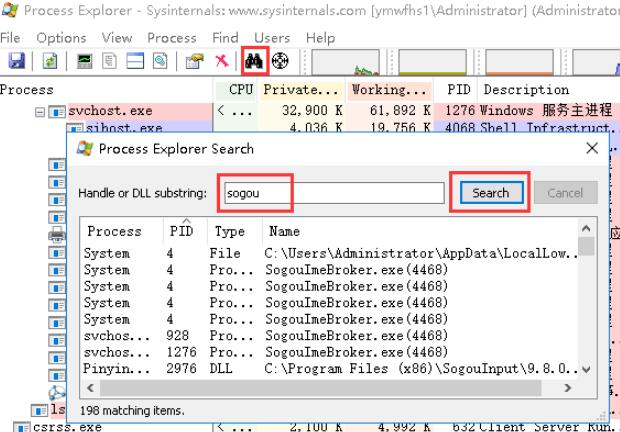Click the svchost.exe process icon
The width and height of the screenshot is (620, 432).
(57, 112)
